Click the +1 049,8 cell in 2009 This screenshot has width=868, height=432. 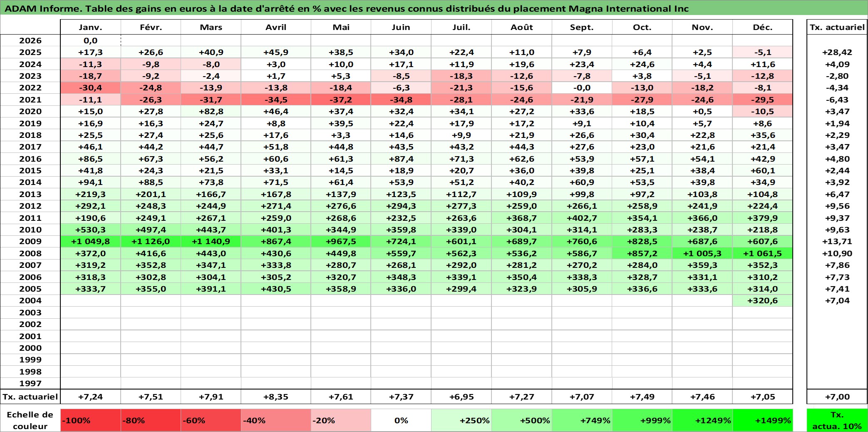click(90, 241)
